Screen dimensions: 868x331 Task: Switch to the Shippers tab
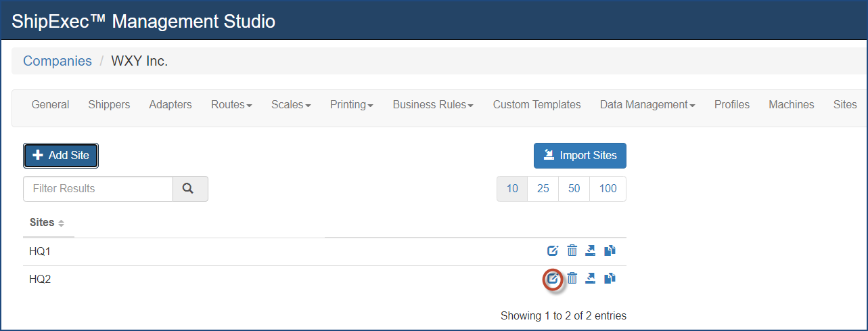(x=109, y=105)
